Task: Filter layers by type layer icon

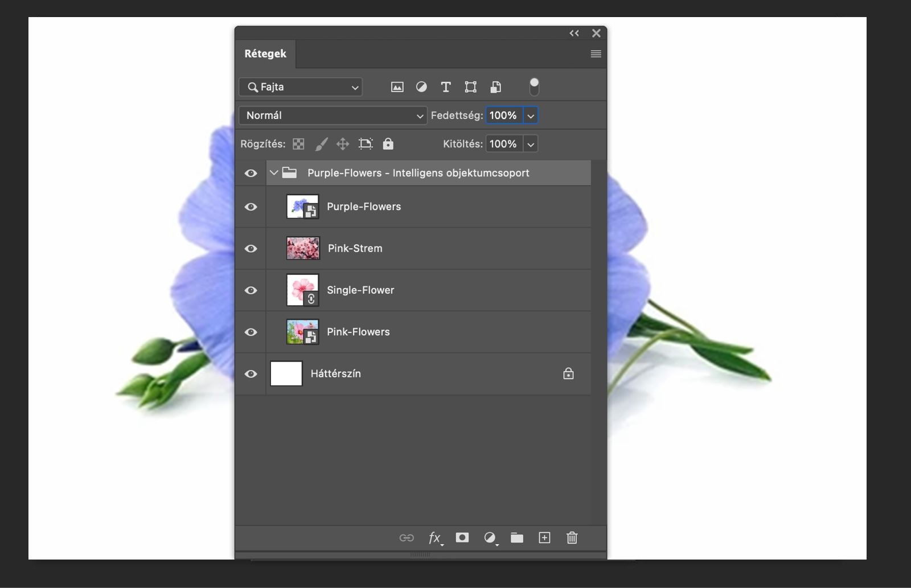Action: click(x=446, y=87)
